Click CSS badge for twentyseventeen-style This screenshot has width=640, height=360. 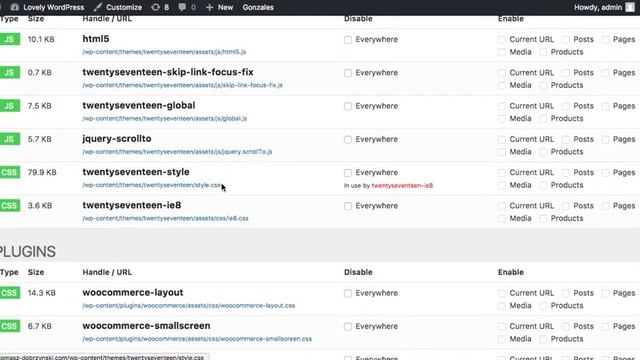click(9, 172)
